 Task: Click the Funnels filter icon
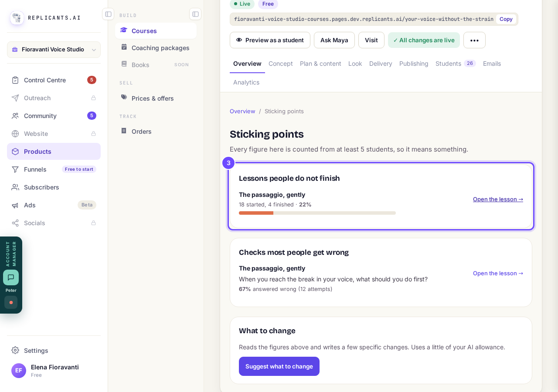[x=15, y=169]
